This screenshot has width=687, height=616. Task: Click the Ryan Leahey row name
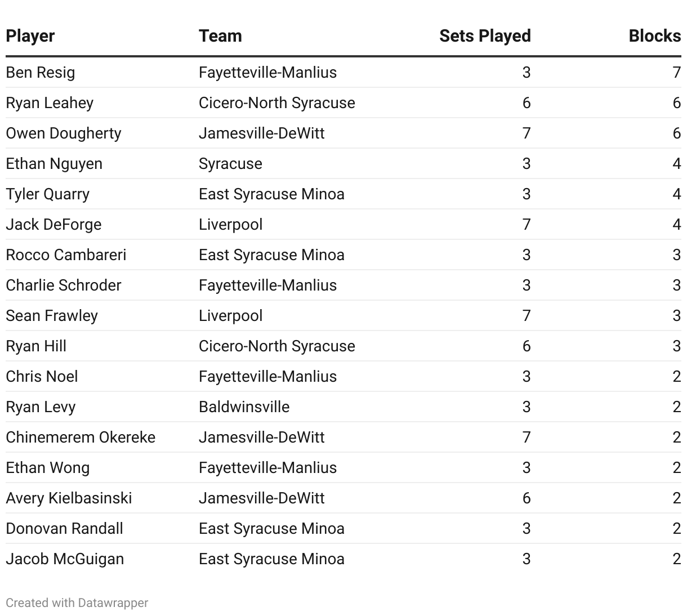pos(50,103)
